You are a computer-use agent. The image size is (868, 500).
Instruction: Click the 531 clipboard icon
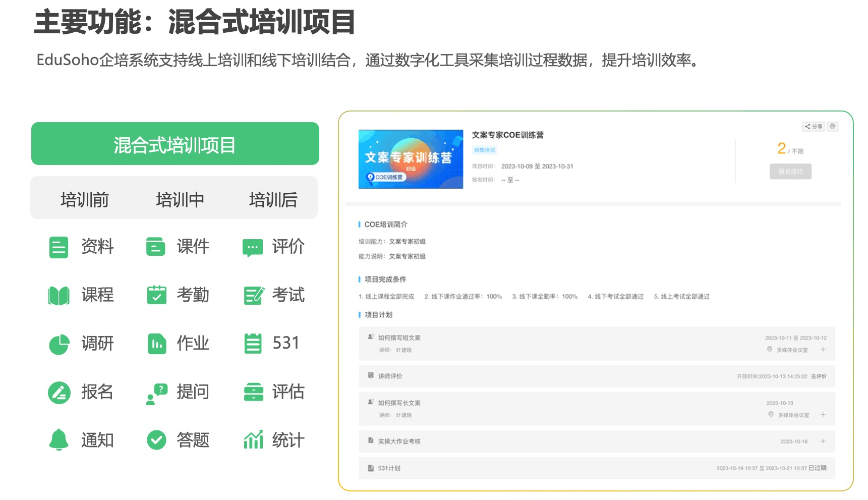pos(253,343)
